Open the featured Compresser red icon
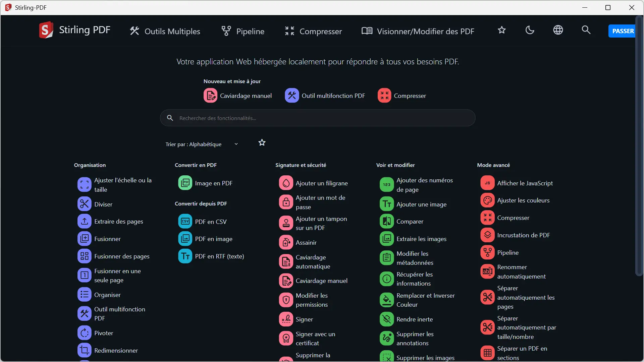The height and width of the screenshot is (362, 644). pos(384,96)
